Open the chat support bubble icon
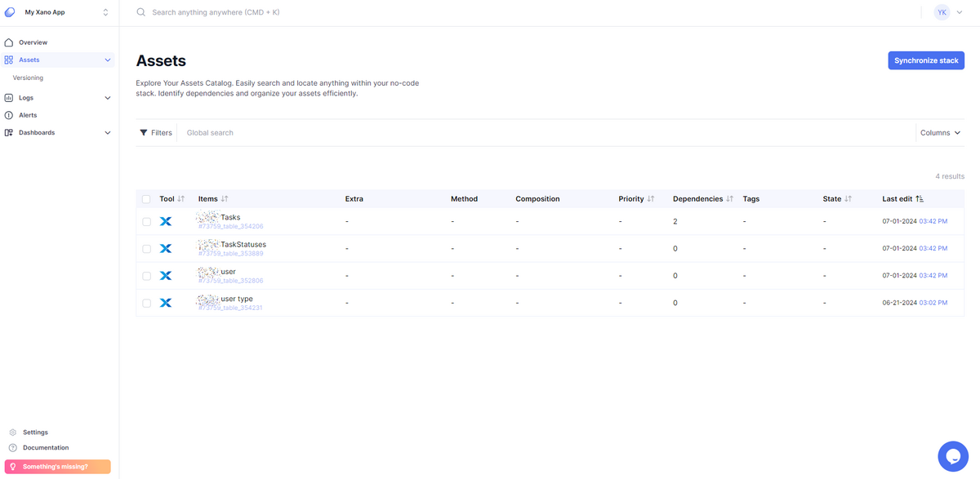Viewport: 980px width, 479px height. 952,456
